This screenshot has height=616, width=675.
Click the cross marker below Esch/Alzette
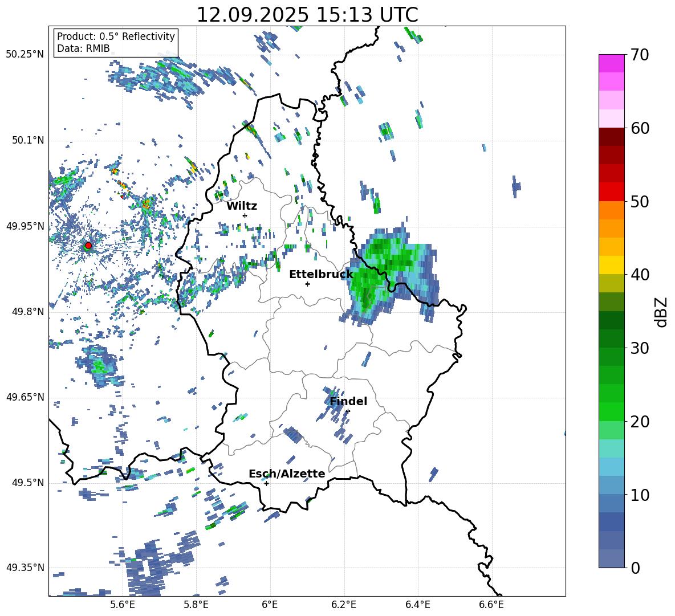(x=266, y=483)
